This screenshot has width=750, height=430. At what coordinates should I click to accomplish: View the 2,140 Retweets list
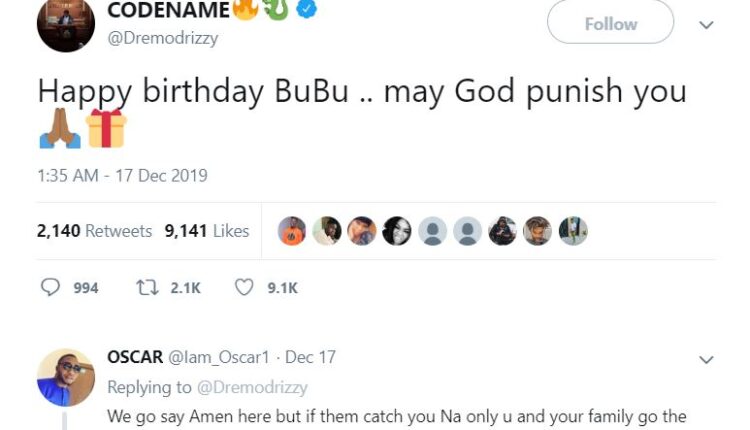tap(94, 231)
